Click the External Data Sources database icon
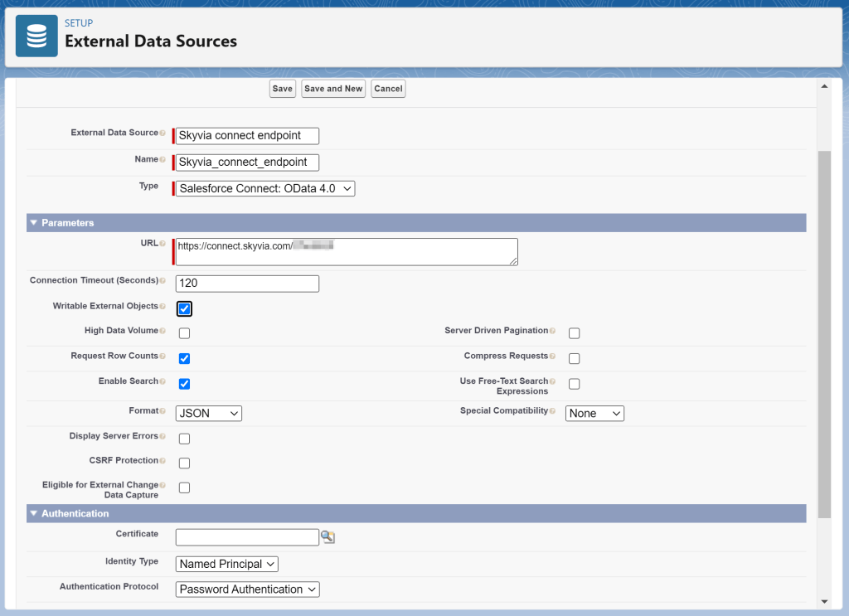Image resolution: width=849 pixels, height=616 pixels. click(36, 36)
